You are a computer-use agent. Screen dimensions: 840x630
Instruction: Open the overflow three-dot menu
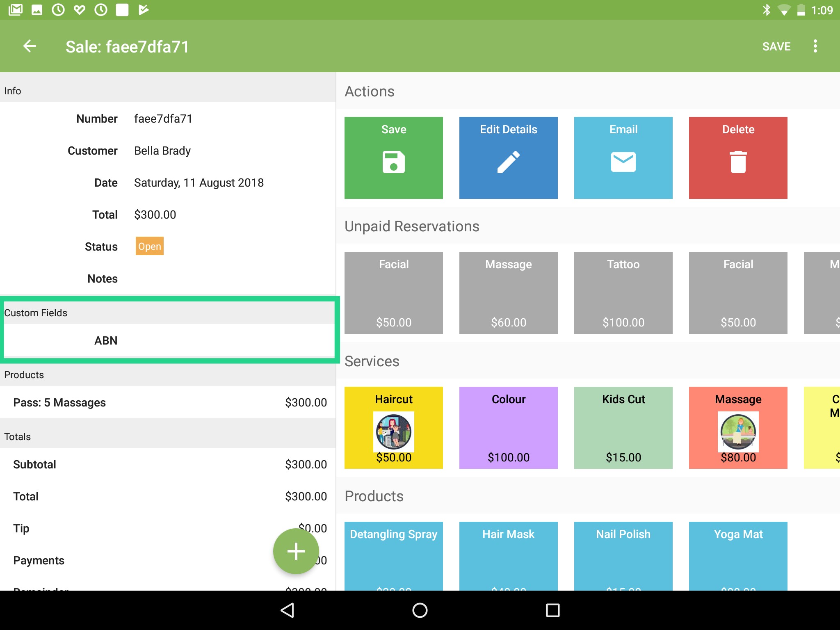815,46
